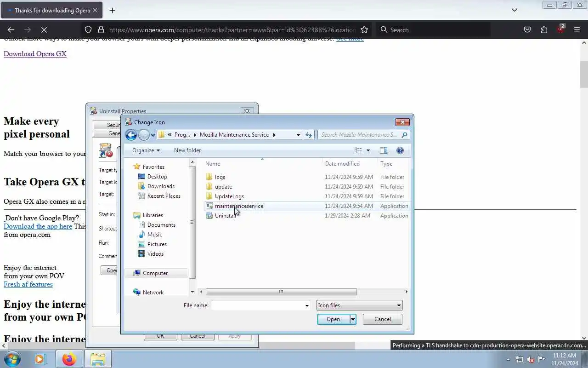
Task: Show the preview pane
Action: click(x=384, y=150)
